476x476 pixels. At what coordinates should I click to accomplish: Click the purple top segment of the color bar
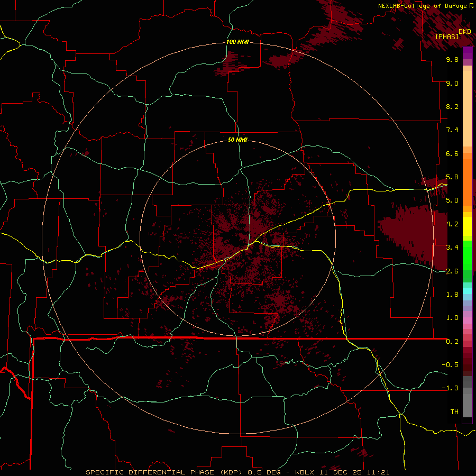[467, 53]
